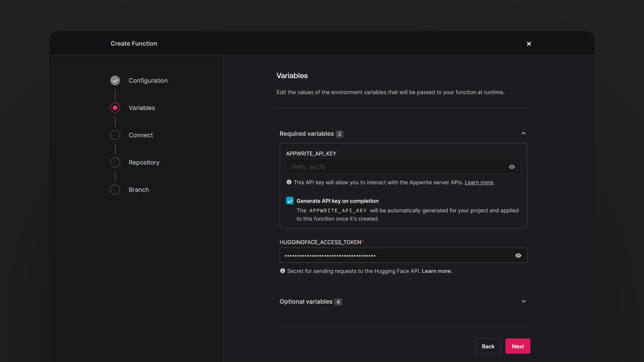Click the Connect step circle indicator
The image size is (644, 362).
click(115, 135)
